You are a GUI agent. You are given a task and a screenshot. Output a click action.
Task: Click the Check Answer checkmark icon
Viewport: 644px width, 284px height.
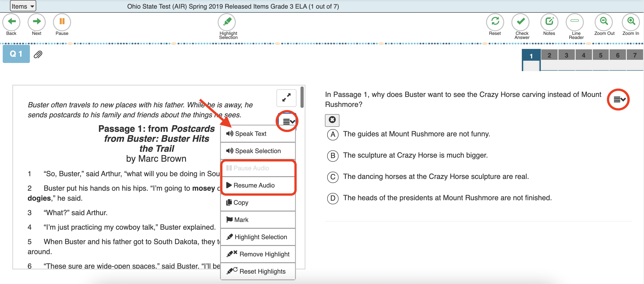pos(521,22)
